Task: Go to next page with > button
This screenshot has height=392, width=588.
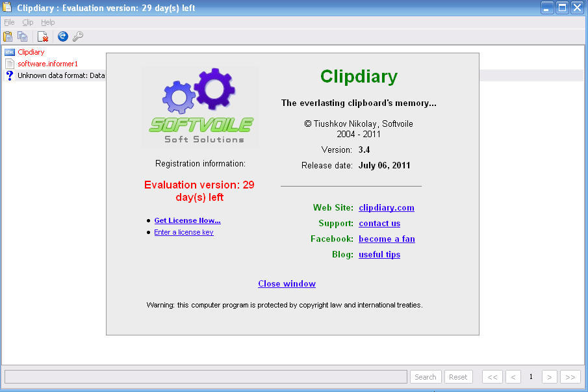Action: click(550, 377)
